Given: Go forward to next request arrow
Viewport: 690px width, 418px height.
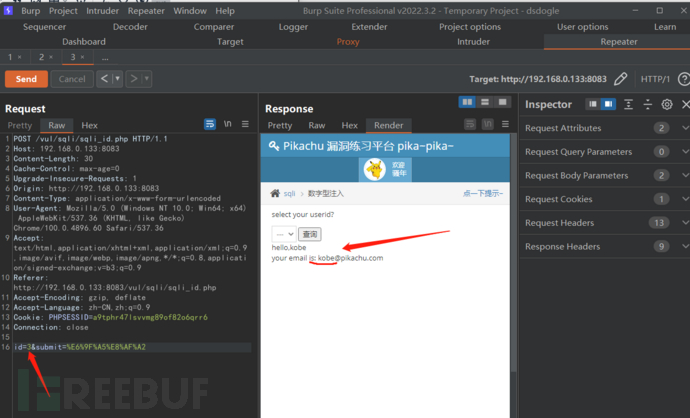Looking at the screenshot, I should 134,79.
